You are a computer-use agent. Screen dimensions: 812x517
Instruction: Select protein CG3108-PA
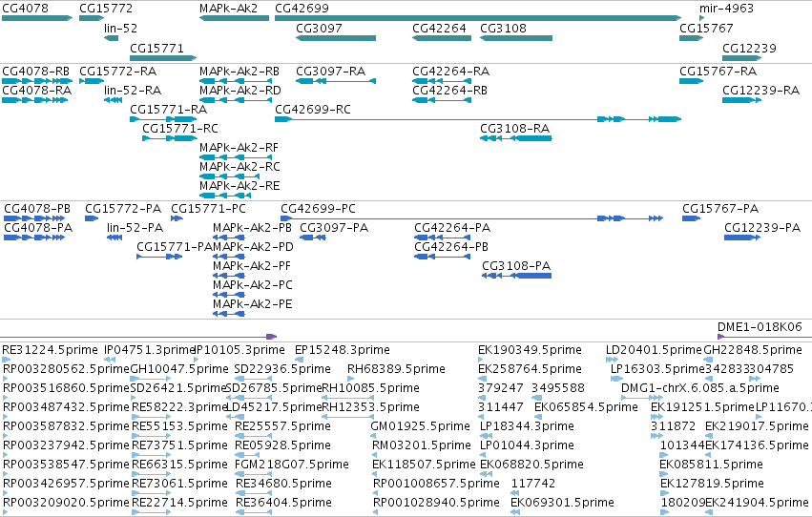click(516, 266)
